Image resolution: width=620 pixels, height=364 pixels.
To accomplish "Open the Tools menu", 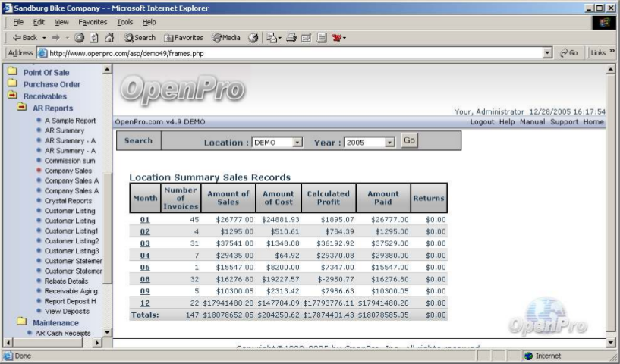I will [124, 22].
